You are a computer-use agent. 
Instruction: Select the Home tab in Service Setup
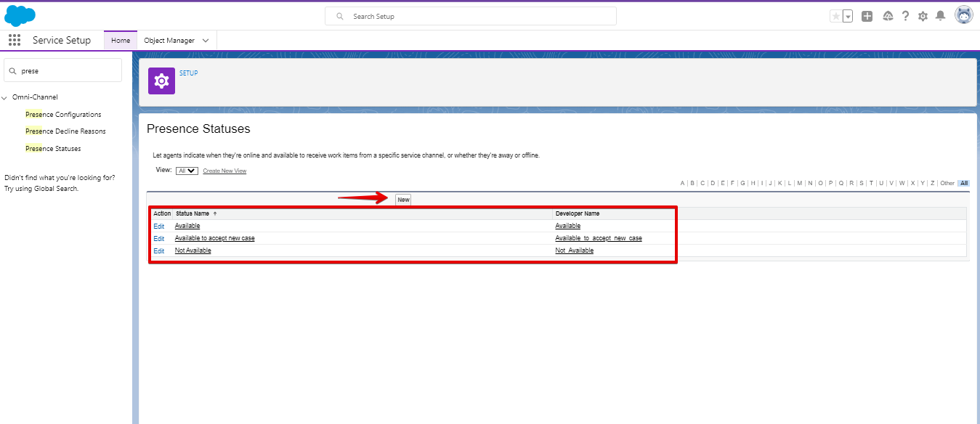120,40
